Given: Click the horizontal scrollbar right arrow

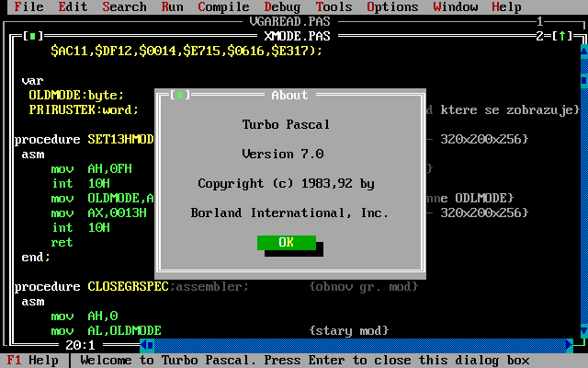Looking at the screenshot, I should 570,345.
